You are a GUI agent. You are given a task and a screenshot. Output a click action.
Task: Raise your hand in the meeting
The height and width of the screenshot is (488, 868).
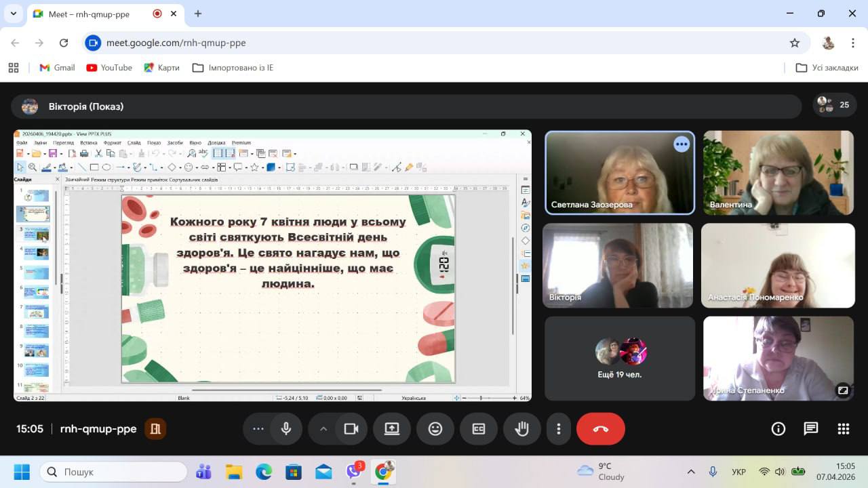pyautogui.click(x=521, y=428)
